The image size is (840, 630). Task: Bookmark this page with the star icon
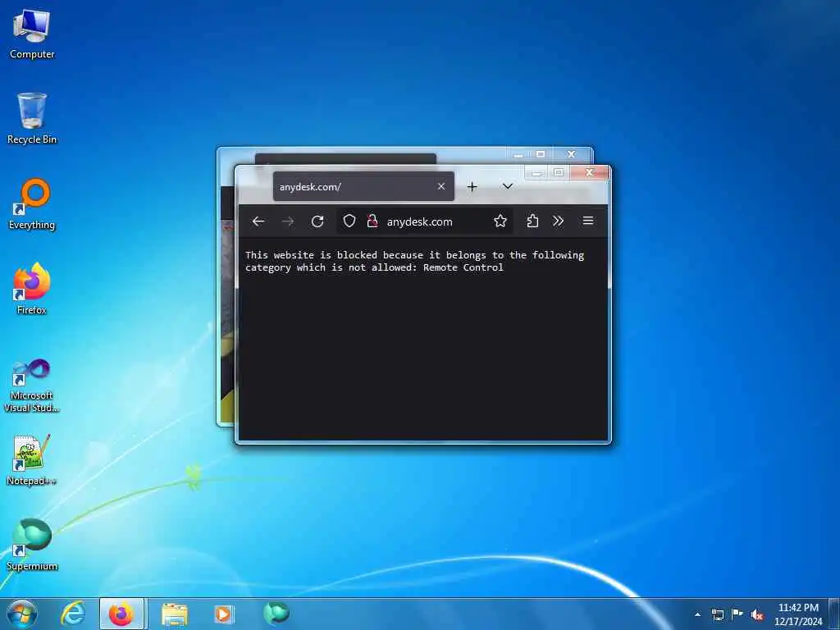pos(500,221)
